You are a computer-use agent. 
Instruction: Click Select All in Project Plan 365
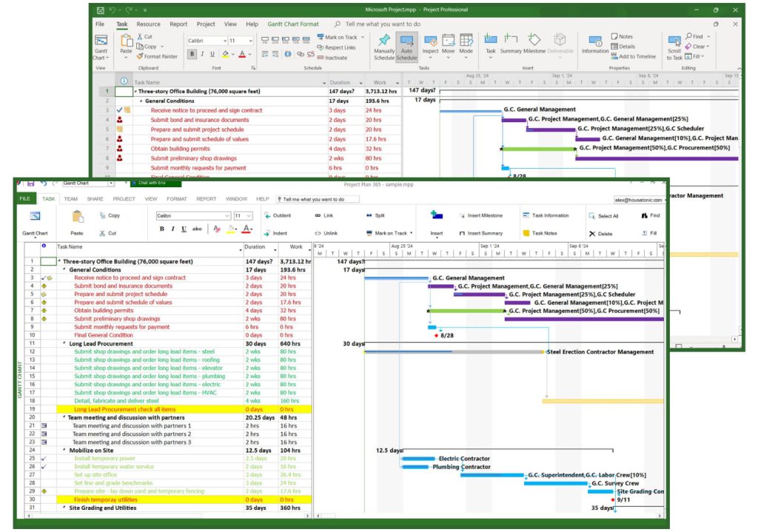point(603,216)
